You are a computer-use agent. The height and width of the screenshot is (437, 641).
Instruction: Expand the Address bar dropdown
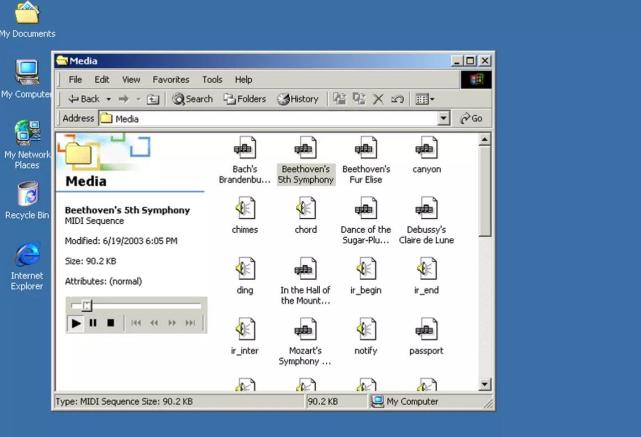click(x=443, y=119)
